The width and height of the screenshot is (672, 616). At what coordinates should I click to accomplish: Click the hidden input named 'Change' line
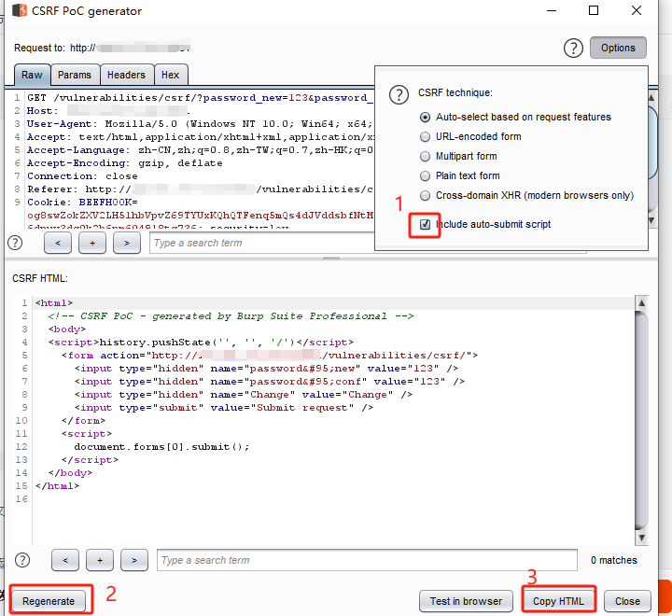[x=244, y=395]
